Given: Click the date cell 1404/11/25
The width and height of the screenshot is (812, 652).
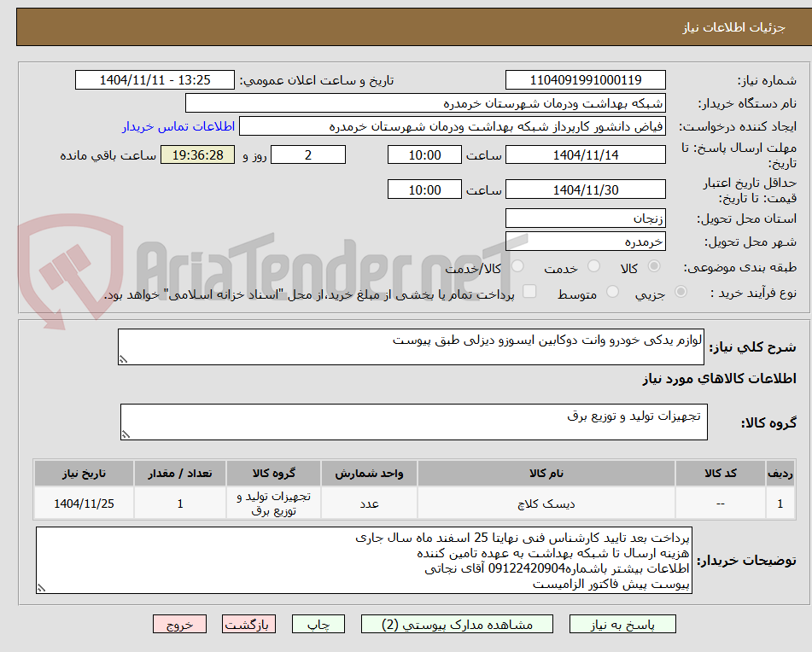Looking at the screenshot, I should [x=84, y=504].
